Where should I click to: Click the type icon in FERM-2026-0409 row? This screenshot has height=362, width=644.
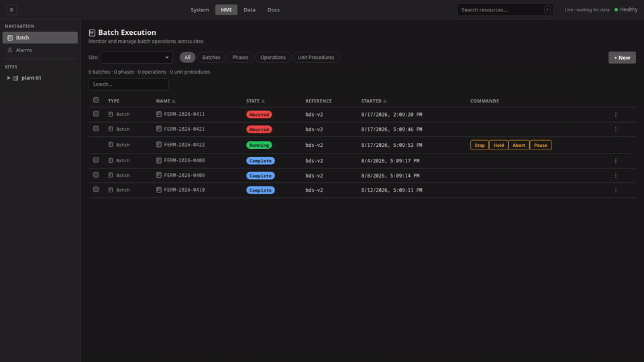click(111, 175)
